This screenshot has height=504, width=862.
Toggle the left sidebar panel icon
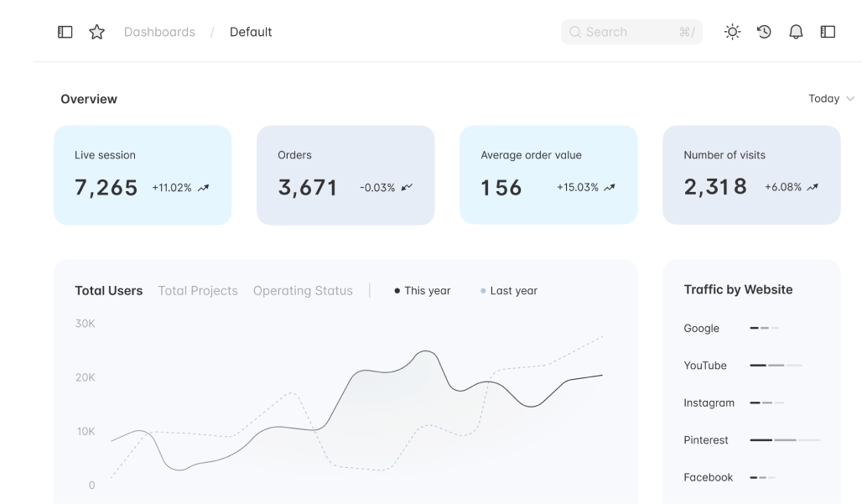tap(65, 32)
